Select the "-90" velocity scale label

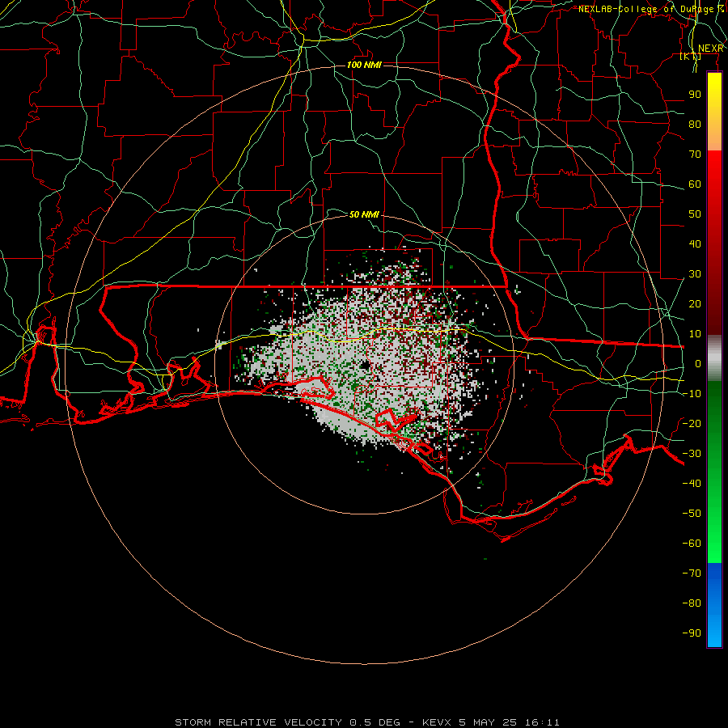pyautogui.click(x=692, y=633)
